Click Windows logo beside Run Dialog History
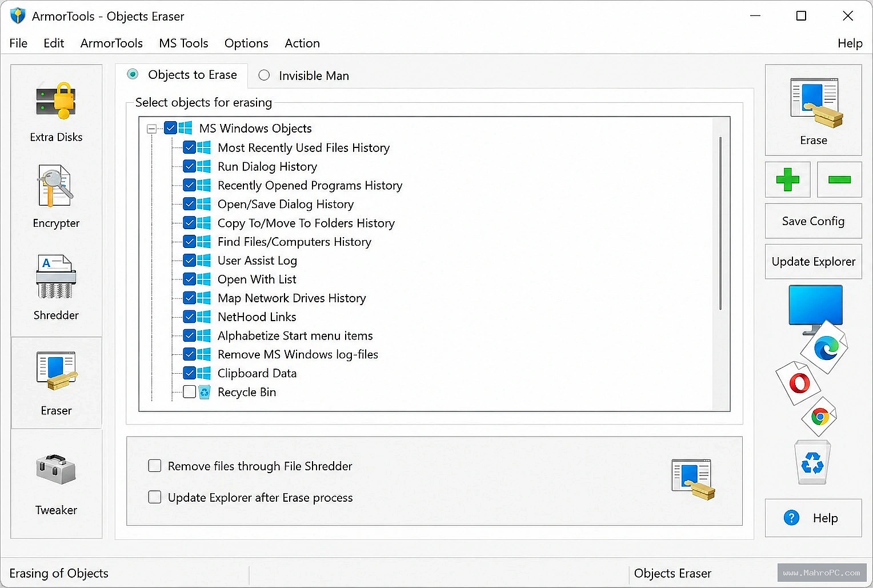 [204, 166]
